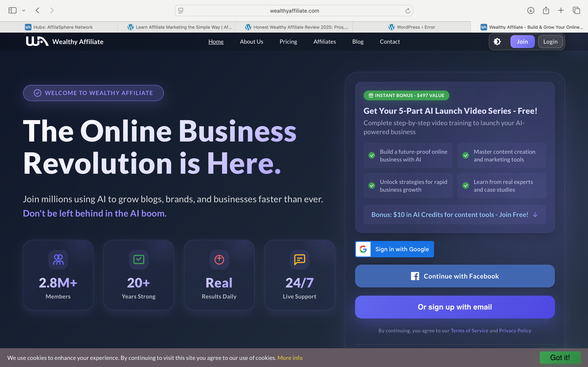The image size is (588, 367).
Task: Open a new tab with the plus icon
Action: tap(561, 10)
